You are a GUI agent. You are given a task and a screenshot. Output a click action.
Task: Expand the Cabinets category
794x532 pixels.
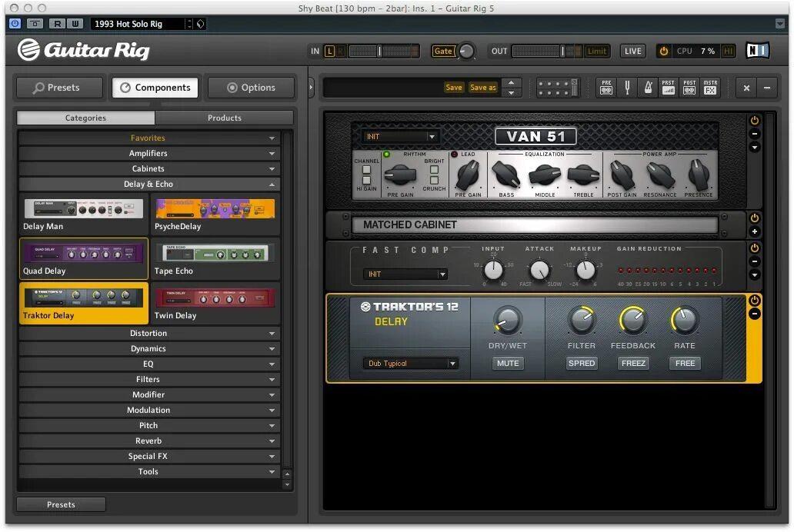tap(148, 168)
